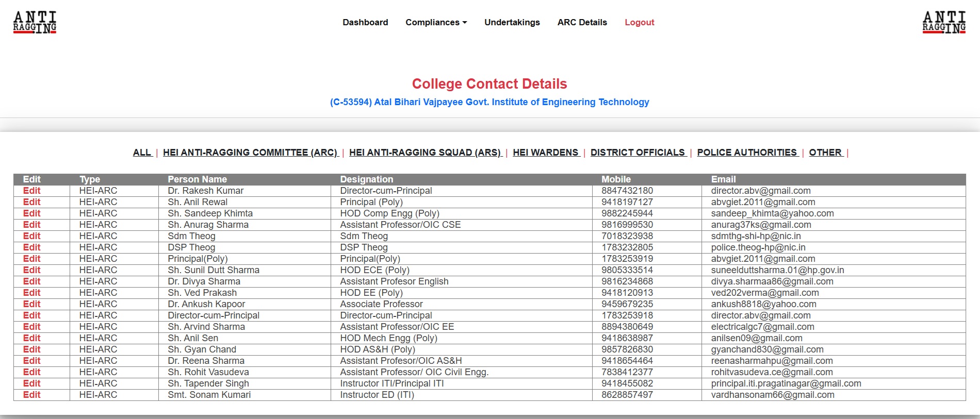The height and width of the screenshot is (419, 980).
Task: Click the Anti Ragging logo at top right
Action: [943, 23]
